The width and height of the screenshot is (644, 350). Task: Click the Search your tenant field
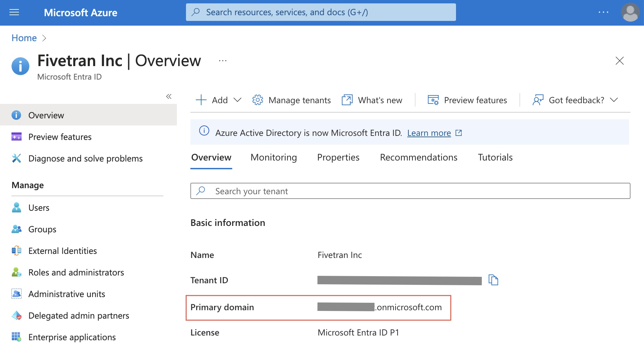coord(410,191)
